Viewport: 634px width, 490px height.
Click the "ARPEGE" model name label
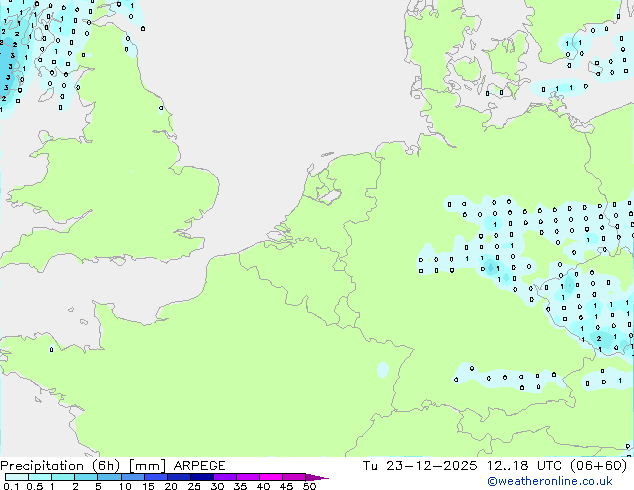pos(199,466)
